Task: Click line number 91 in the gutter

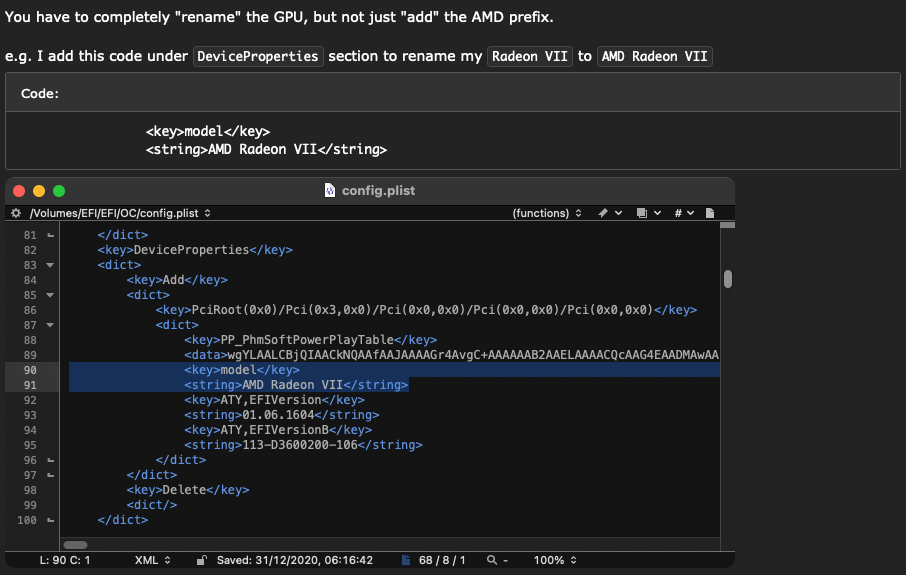Action: (30, 385)
